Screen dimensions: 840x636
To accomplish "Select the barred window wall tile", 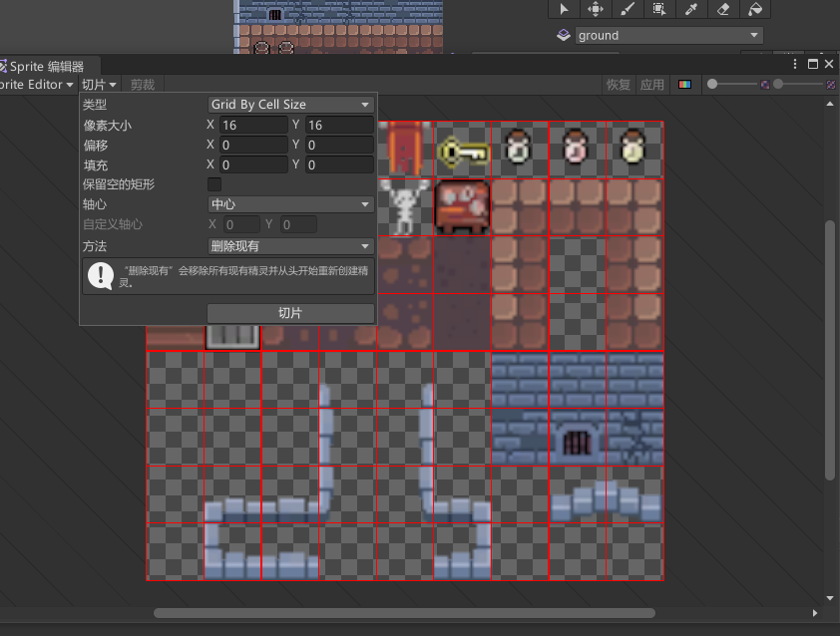I will (x=577, y=438).
